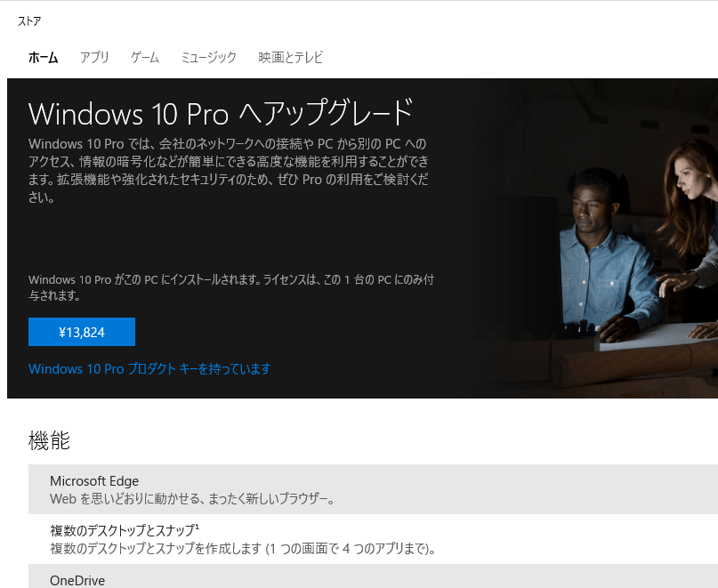This screenshot has width=718, height=588.
Task: Click the snap description mentioning 4 つのアプリ
Action: pyautogui.click(x=242, y=548)
